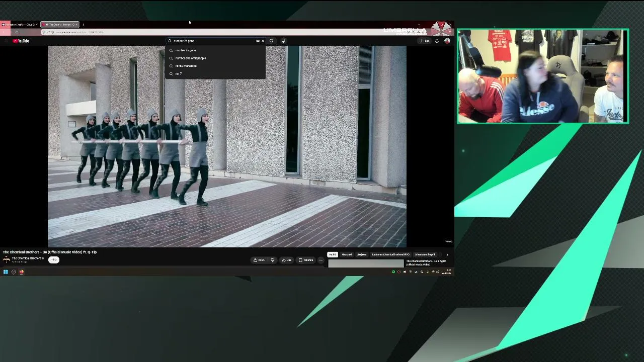
Task: Select the Chemical Brothers VEVO filter chip
Action: click(x=390, y=254)
